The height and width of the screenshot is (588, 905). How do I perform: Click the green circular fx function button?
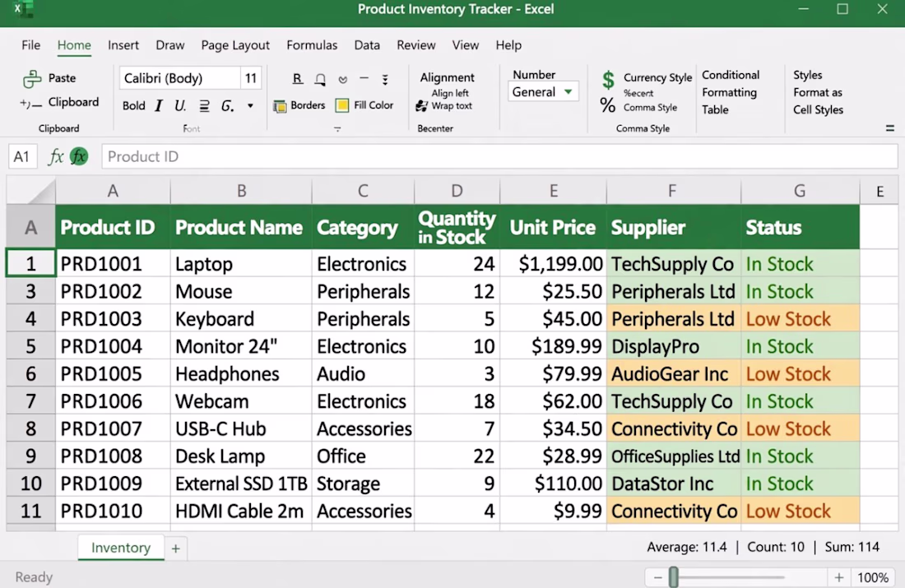pos(79,155)
